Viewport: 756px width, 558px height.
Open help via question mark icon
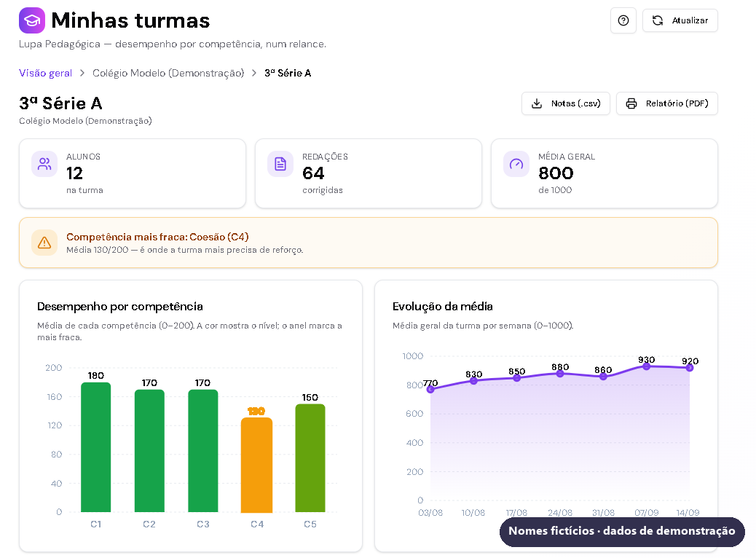click(x=623, y=20)
